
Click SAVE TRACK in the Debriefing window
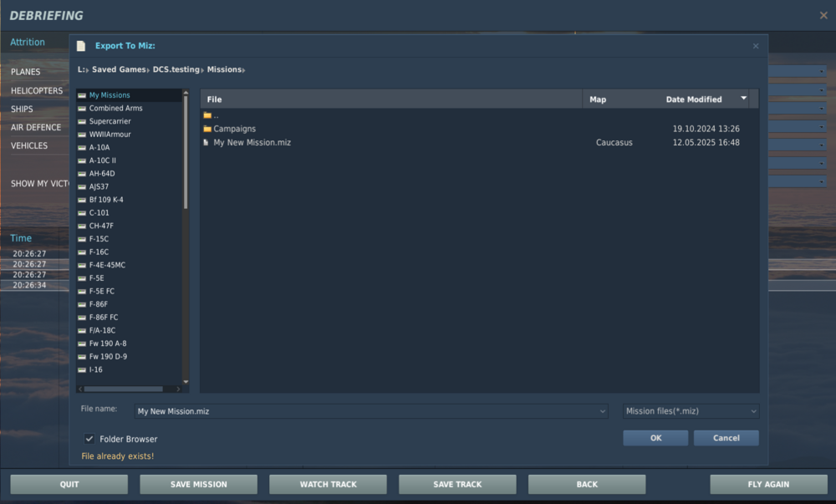point(457,484)
